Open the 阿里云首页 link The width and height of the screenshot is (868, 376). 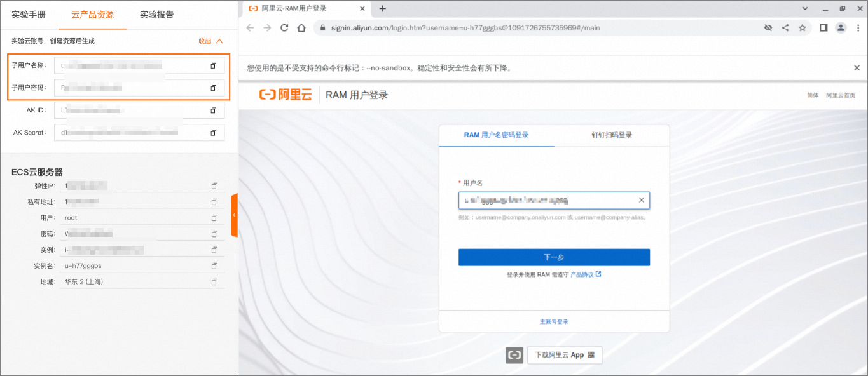tap(841, 95)
